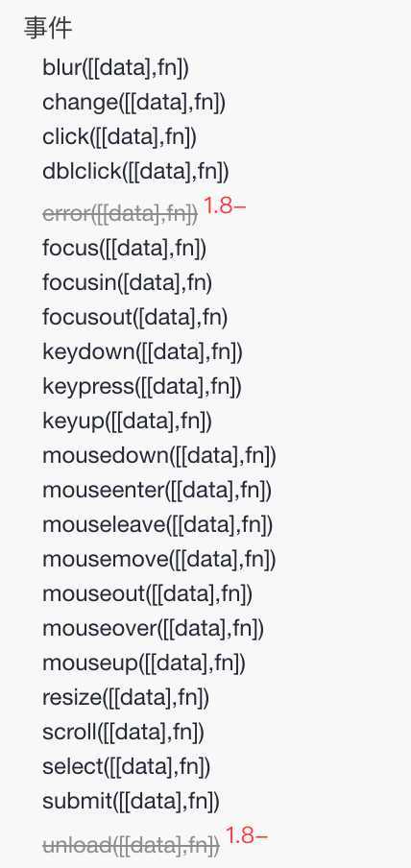Select submit([[data],fn]) method
The width and height of the screenshot is (411, 868).
tap(132, 801)
